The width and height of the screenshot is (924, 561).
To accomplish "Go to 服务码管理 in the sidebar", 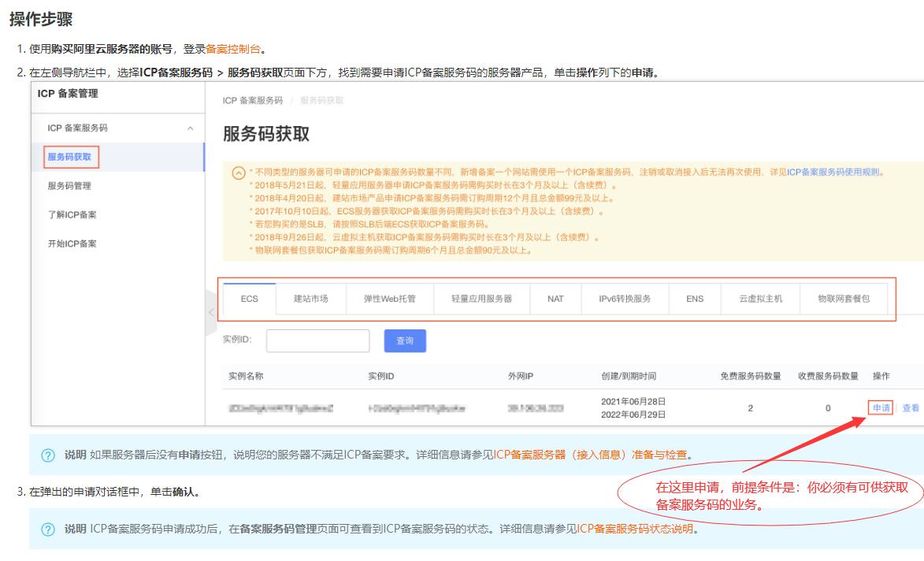I will coord(69,186).
